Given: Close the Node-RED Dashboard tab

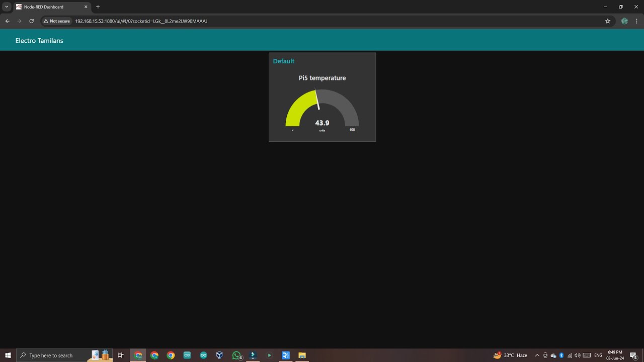Looking at the screenshot, I should 86,7.
